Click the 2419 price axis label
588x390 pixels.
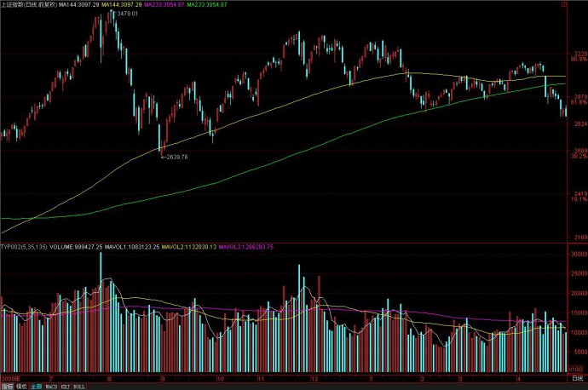tap(581, 194)
